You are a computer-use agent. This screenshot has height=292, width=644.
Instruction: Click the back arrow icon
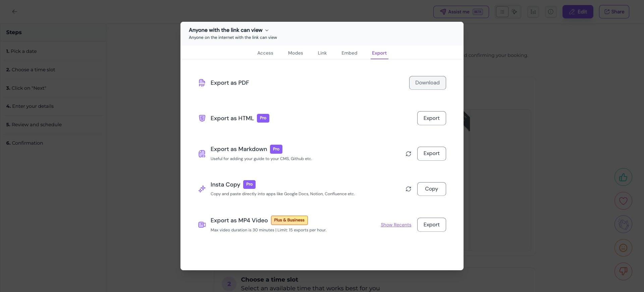point(14,11)
